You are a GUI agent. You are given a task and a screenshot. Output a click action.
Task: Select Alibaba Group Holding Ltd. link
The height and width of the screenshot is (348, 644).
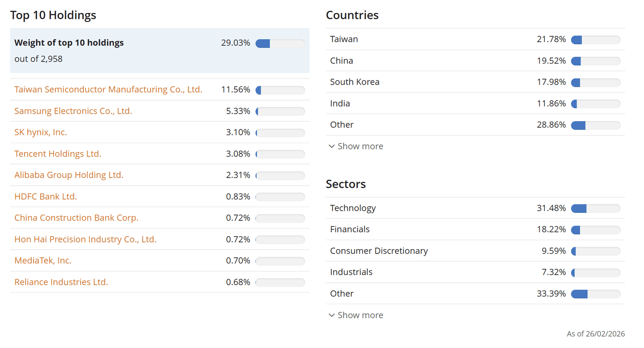(x=69, y=175)
